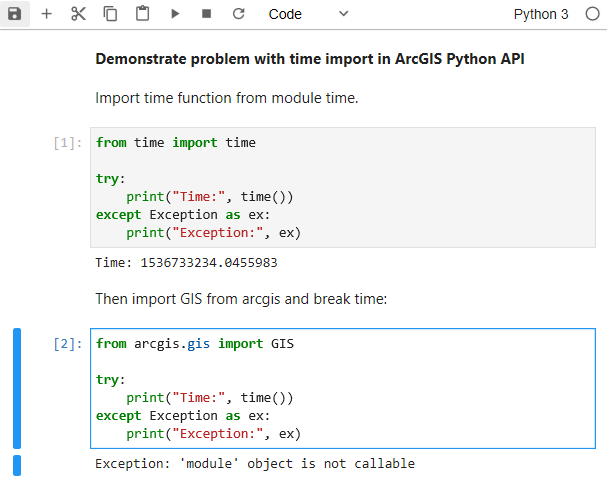
Task: Click the [2]: cell execution prompt
Action: [68, 344]
